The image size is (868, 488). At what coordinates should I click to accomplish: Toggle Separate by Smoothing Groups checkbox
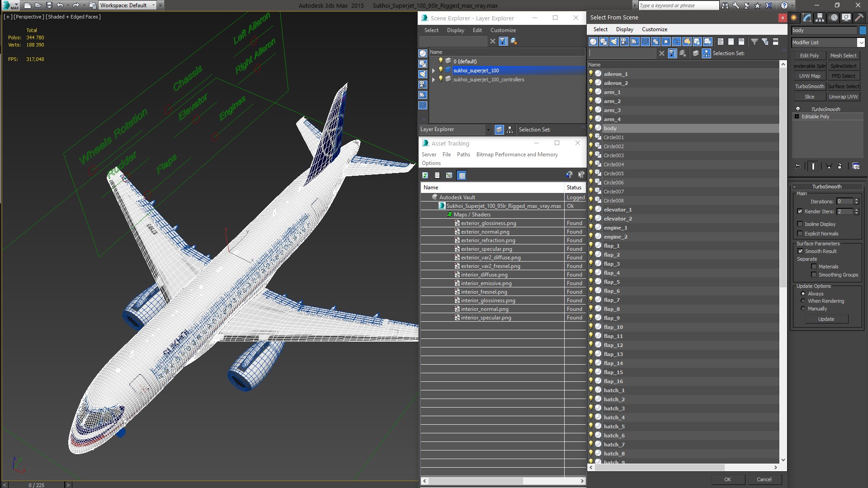(814, 275)
